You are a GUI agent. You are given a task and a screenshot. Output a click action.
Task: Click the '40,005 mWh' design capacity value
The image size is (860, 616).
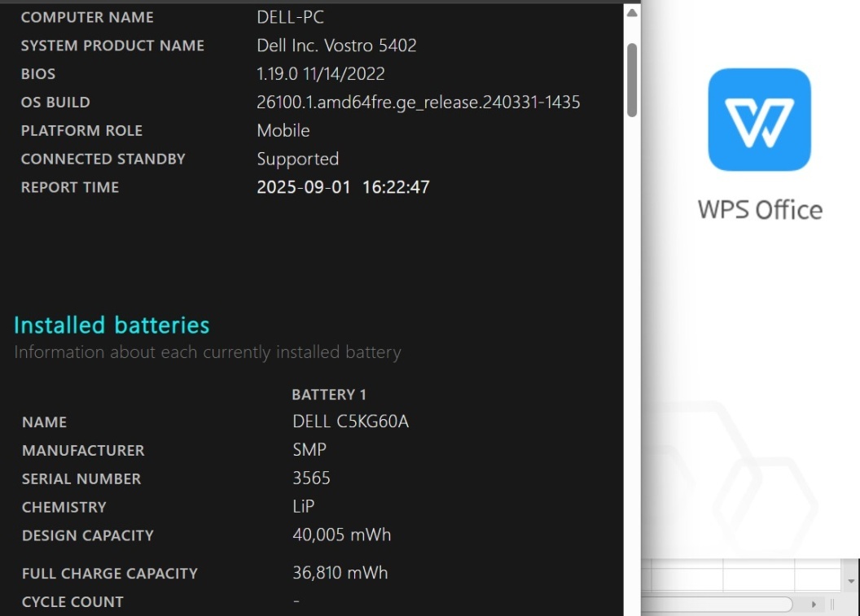(342, 535)
